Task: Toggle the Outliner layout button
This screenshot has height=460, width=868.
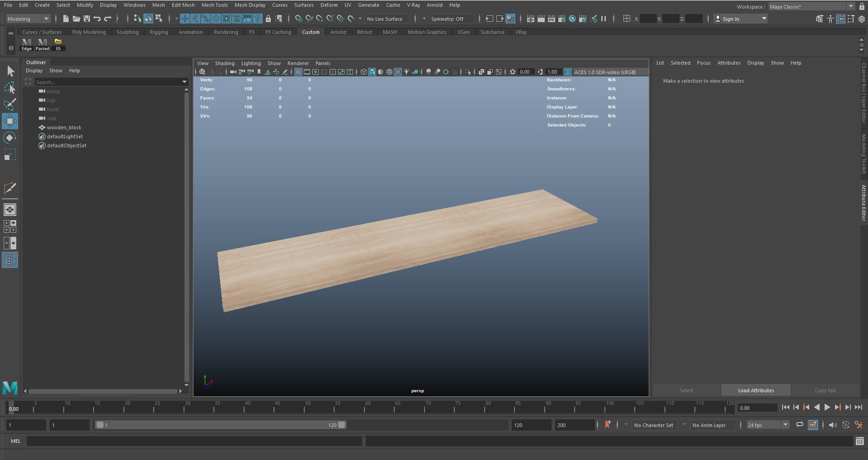Action: [10, 260]
